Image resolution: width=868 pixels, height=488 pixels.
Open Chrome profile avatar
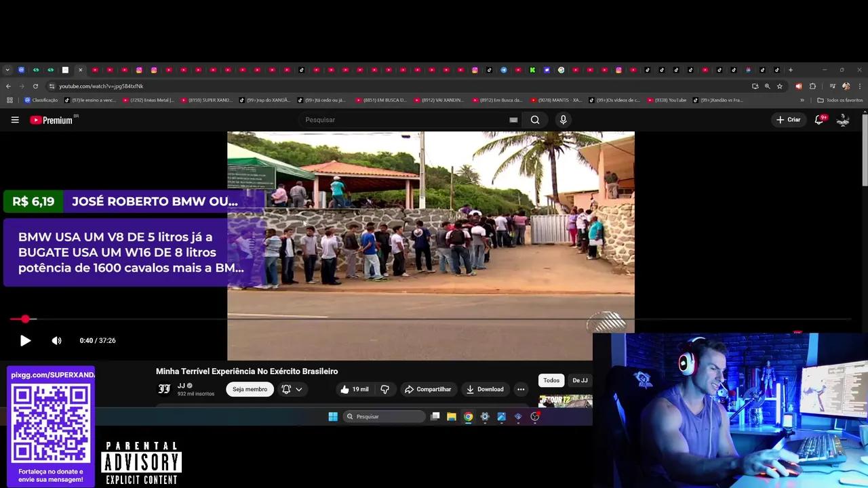point(846,86)
